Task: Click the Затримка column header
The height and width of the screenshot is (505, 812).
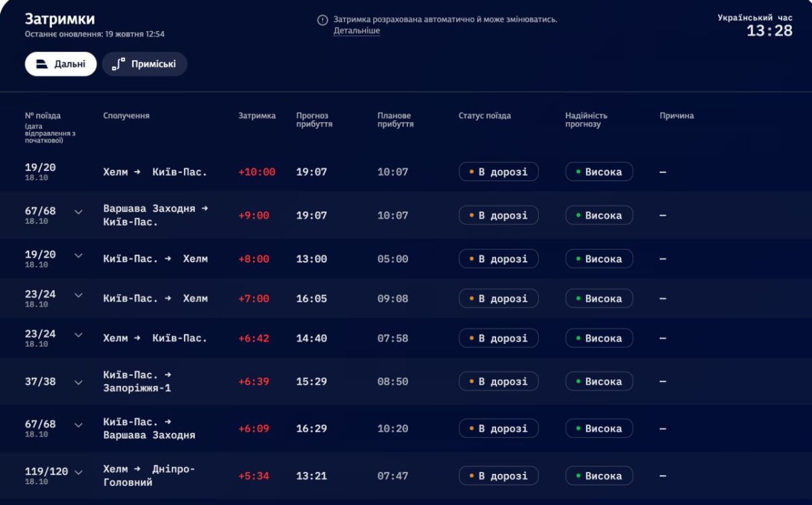Action: tap(257, 116)
